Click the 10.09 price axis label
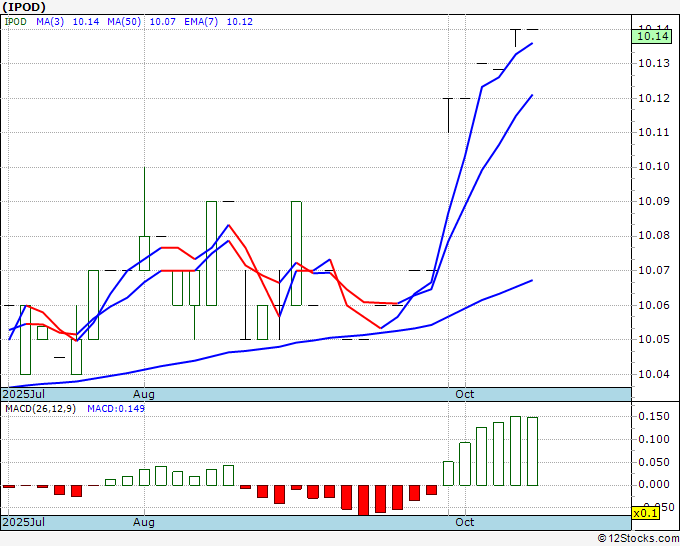The image size is (680, 546). click(654, 202)
